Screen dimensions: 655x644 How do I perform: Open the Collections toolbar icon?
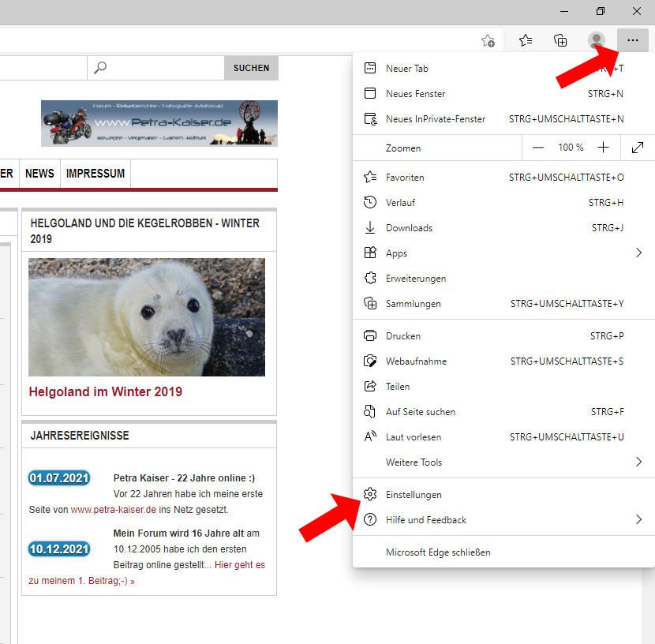560,40
